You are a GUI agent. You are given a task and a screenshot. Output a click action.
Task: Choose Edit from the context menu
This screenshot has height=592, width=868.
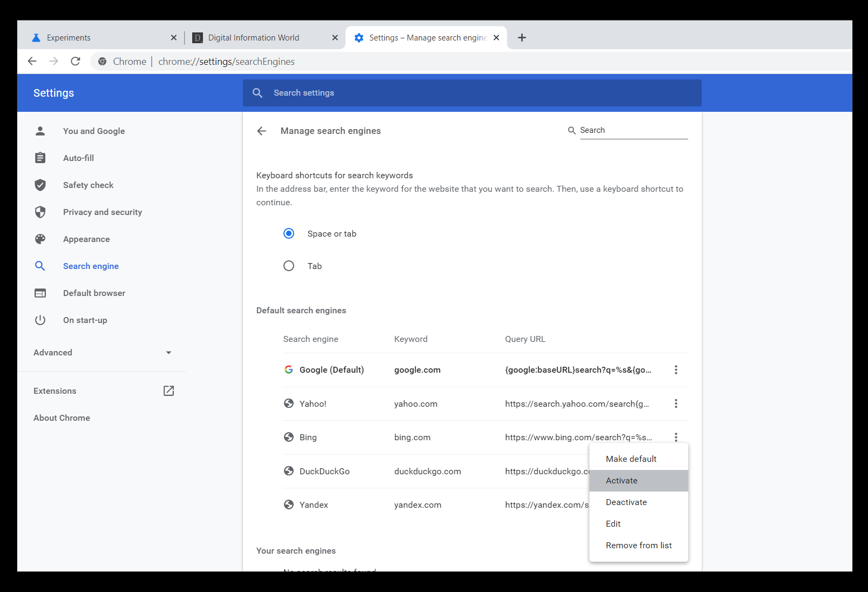639,523
